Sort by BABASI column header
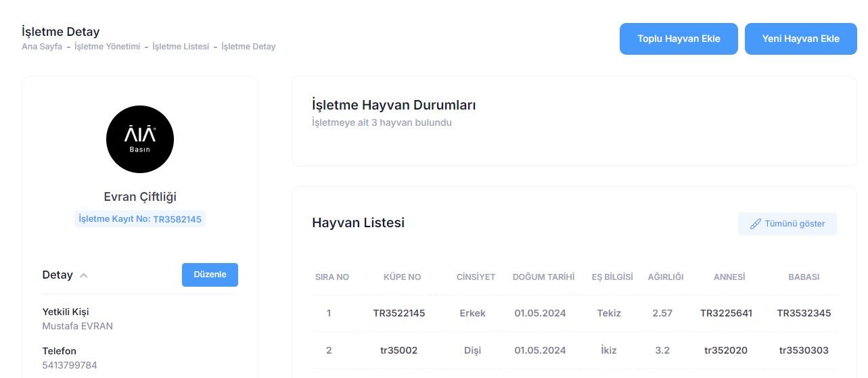The height and width of the screenshot is (378, 868). pyautogui.click(x=804, y=277)
